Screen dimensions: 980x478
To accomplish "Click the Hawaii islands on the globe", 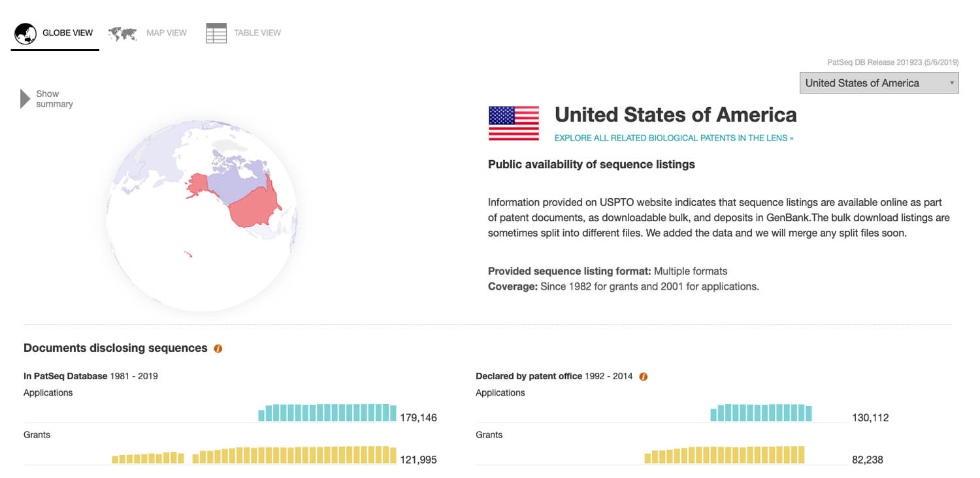I will (188, 254).
